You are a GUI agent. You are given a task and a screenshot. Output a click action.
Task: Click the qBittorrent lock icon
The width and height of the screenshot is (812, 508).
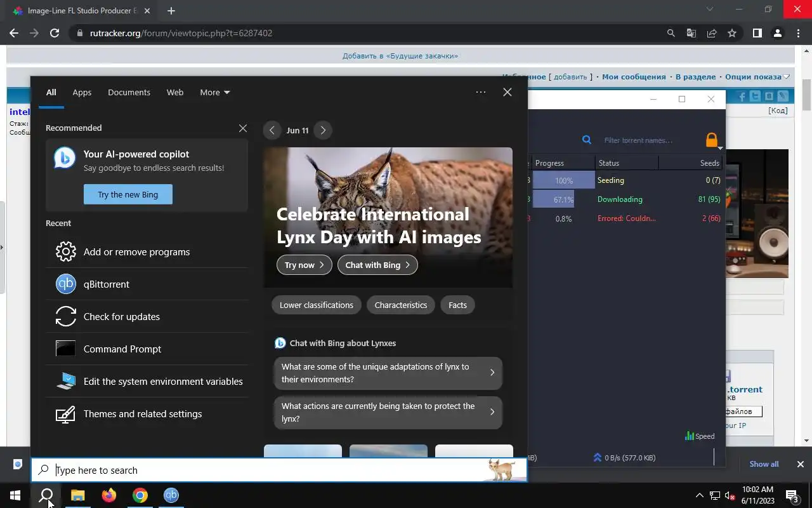tap(712, 140)
